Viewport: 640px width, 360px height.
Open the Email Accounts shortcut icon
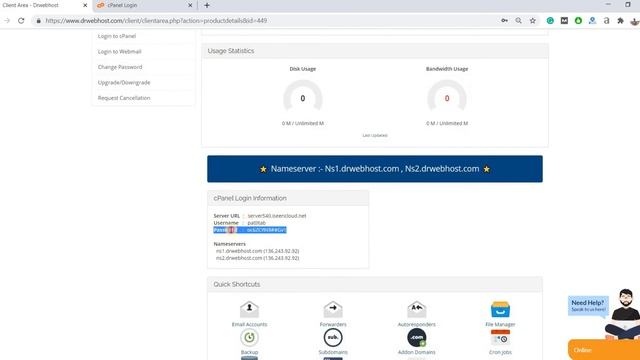249,309
